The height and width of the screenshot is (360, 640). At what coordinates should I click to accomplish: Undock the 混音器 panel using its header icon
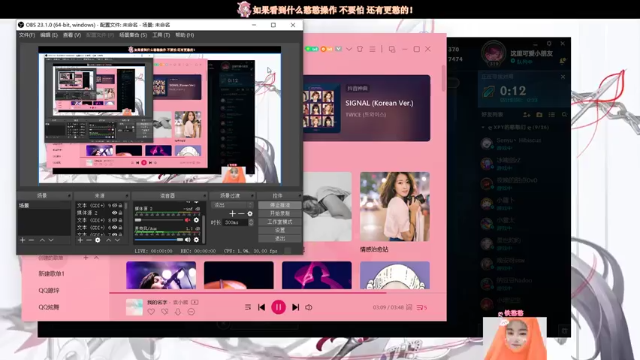(204, 196)
